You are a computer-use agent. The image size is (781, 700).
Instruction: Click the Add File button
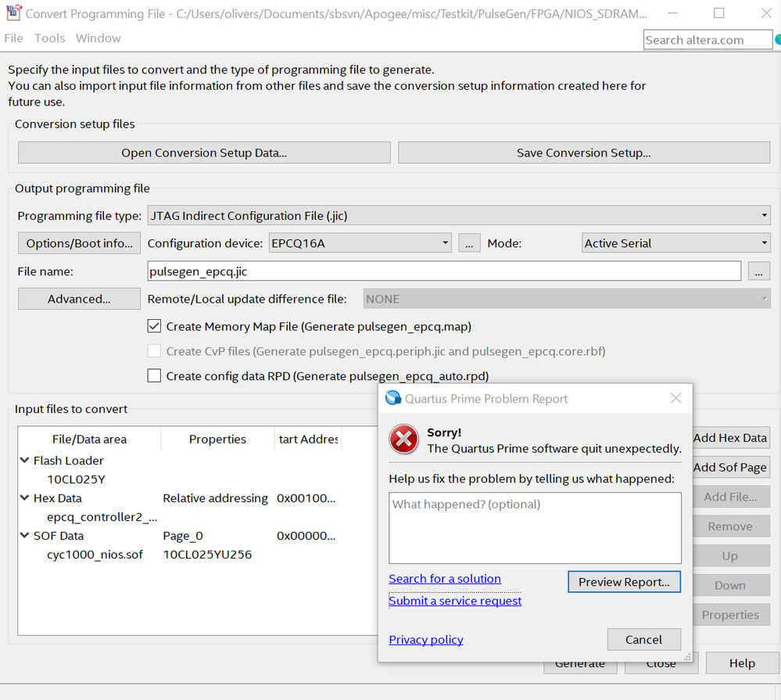click(x=731, y=497)
